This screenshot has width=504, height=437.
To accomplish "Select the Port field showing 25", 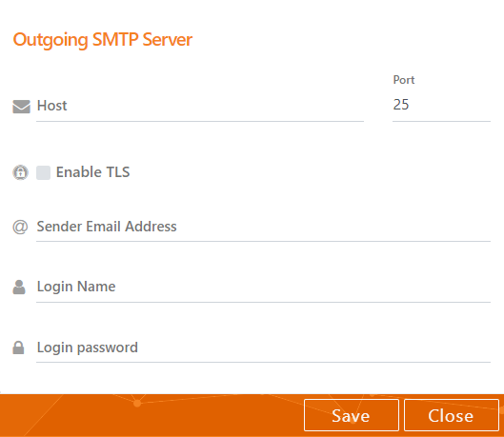I will coord(441,105).
